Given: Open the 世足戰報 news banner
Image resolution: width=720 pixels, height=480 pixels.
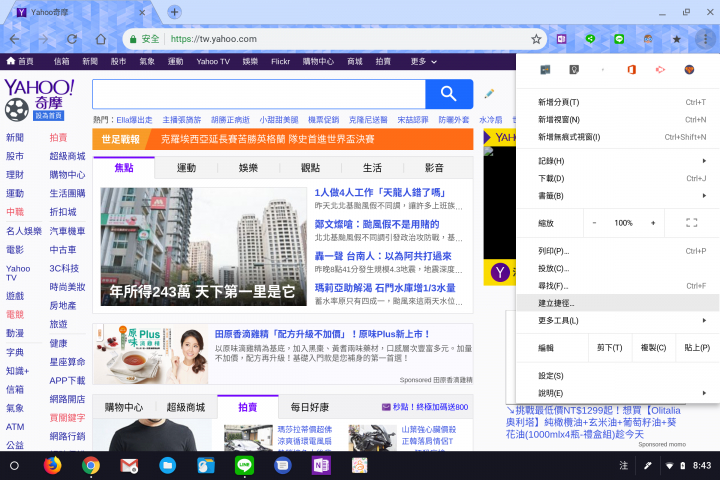Looking at the screenshot, I should [283, 139].
